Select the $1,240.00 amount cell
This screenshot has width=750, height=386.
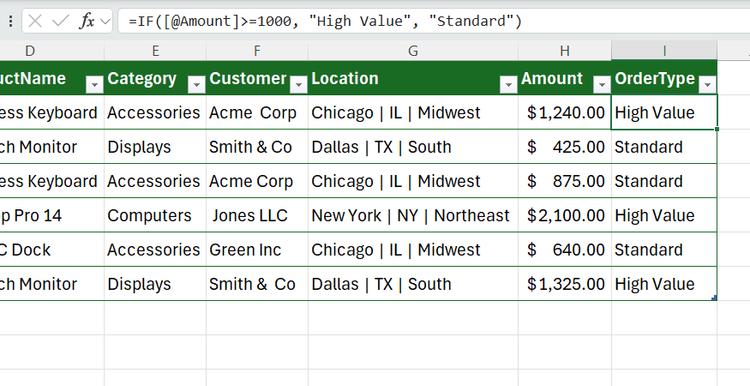tap(565, 112)
